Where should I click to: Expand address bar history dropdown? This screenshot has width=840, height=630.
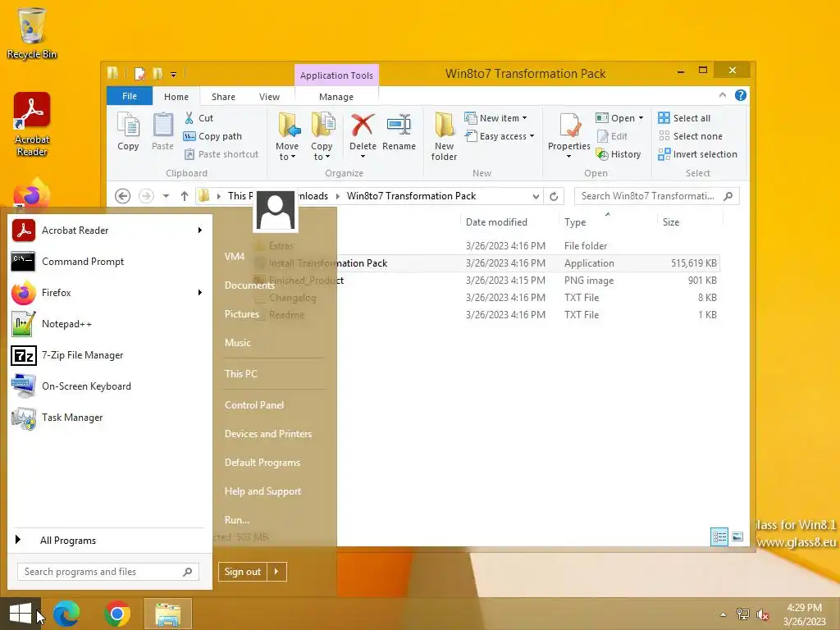coord(536,196)
